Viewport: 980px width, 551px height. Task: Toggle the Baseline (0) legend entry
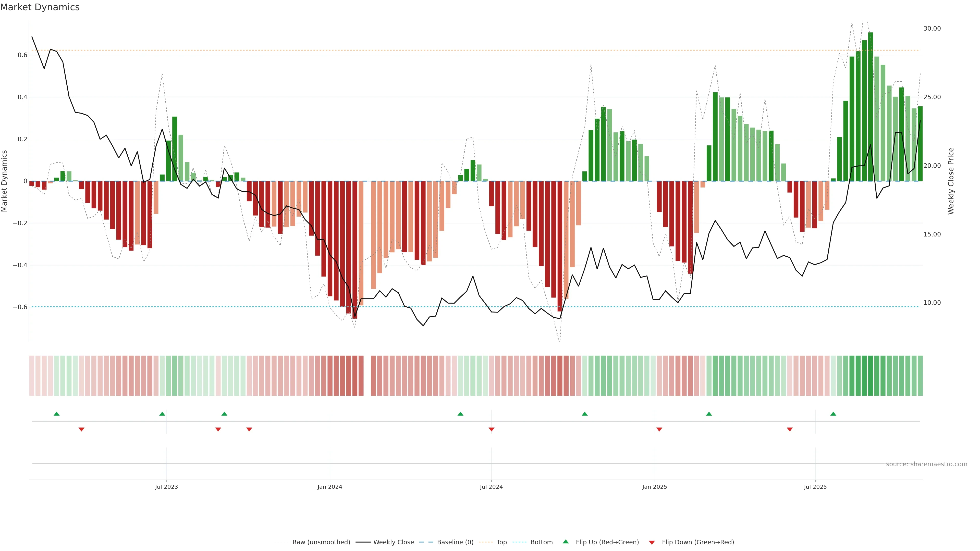click(x=455, y=542)
